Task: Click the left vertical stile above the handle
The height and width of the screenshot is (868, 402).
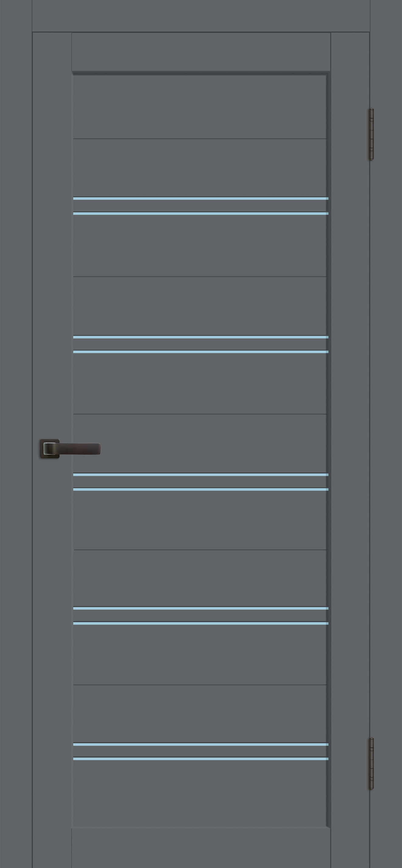Action: pos(52,236)
